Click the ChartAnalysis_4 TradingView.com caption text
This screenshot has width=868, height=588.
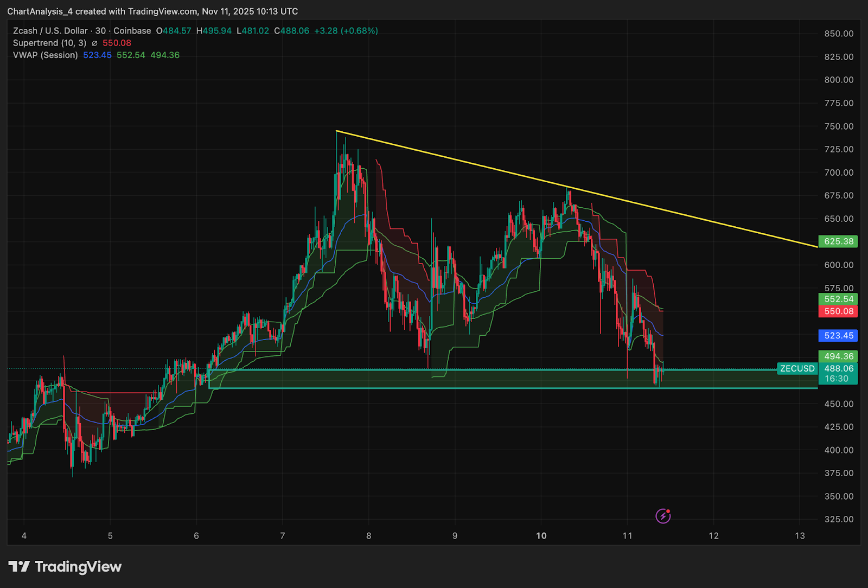pos(152,11)
